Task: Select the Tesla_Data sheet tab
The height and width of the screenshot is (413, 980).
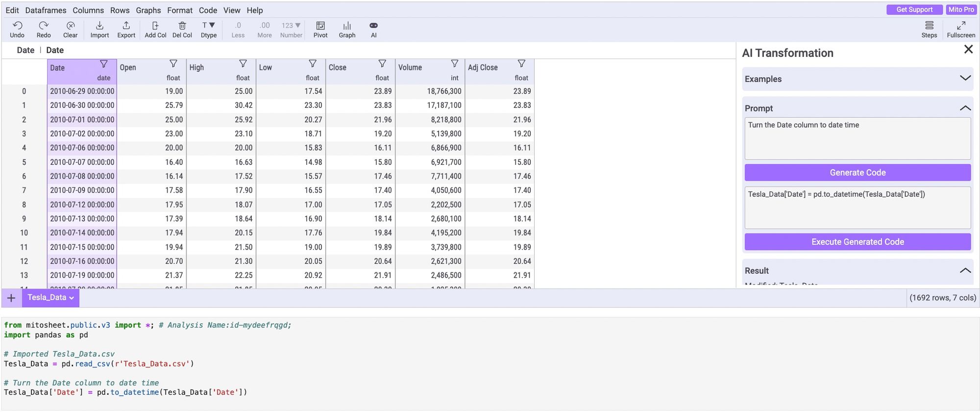Action: 47,298
